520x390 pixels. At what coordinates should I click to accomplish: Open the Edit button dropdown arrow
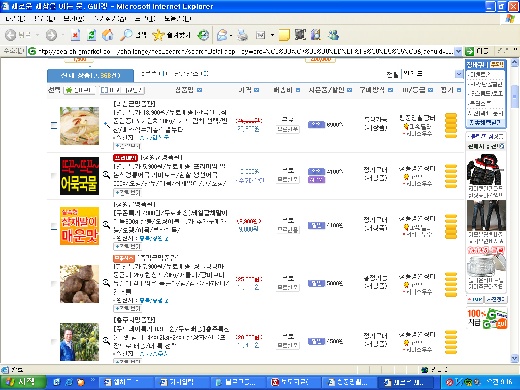272,35
